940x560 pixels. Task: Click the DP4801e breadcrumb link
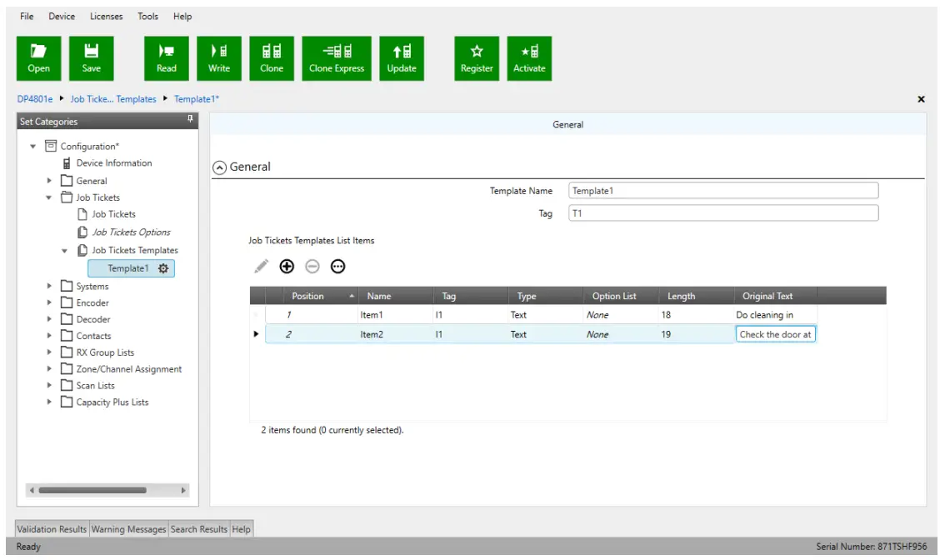coord(35,99)
